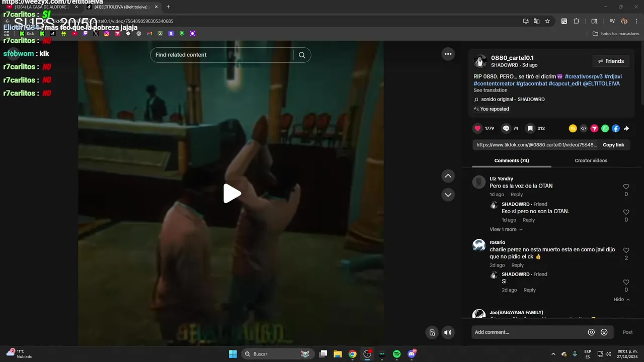Click the install app icon in address bar
This screenshot has width=644, height=362.
526,21
